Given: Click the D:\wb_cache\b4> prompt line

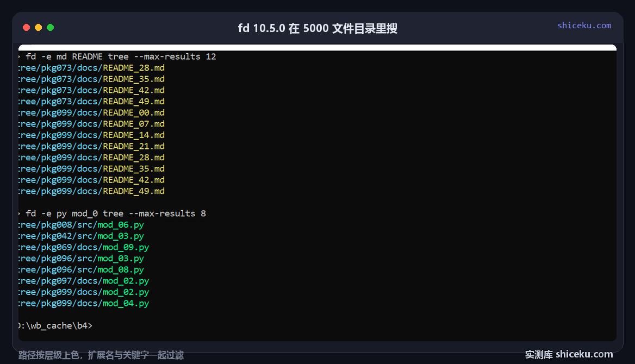Looking at the screenshot, I should 55,325.
